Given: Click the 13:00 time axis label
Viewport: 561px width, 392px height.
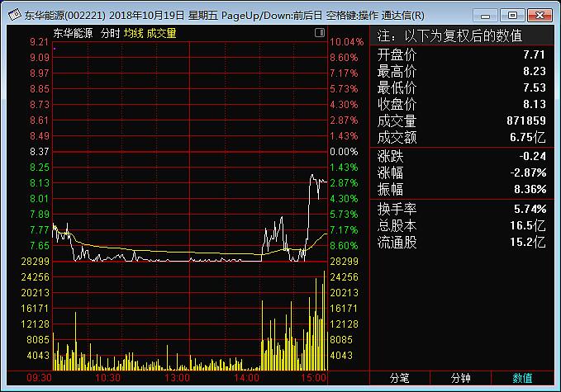Looking at the screenshot, I should point(177,378).
